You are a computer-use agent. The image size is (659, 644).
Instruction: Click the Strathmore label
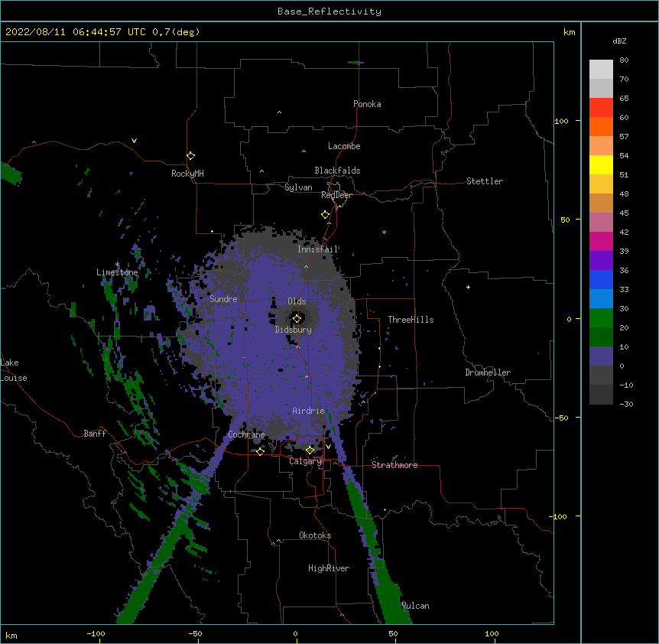coord(394,465)
